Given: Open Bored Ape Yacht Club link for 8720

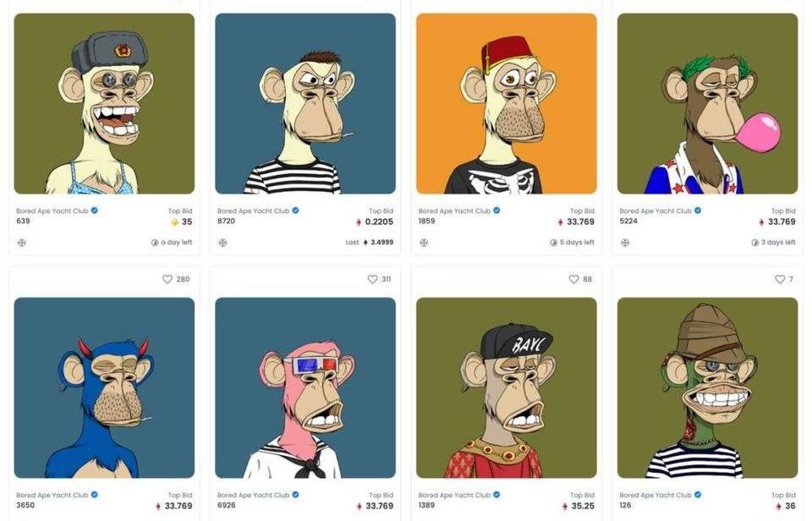Looking at the screenshot, I should point(253,211).
